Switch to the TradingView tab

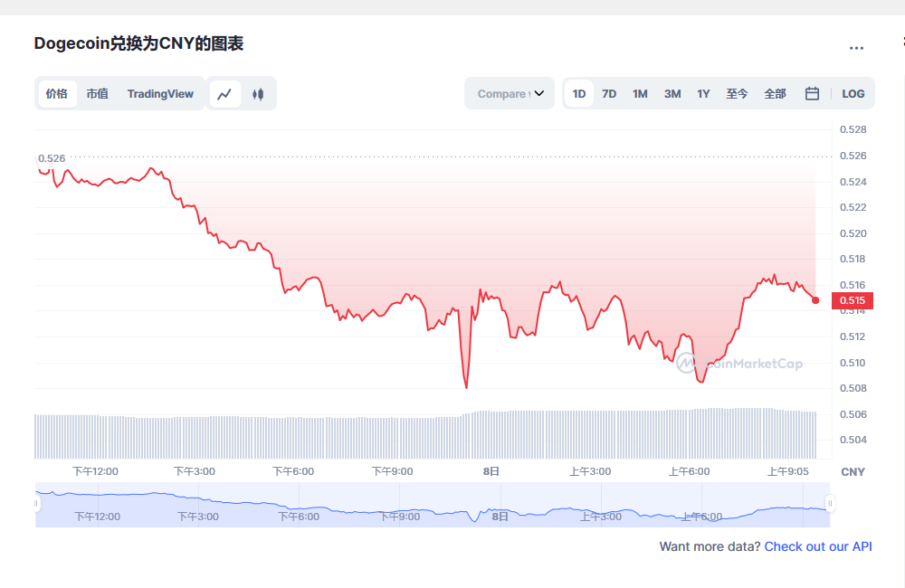point(160,93)
